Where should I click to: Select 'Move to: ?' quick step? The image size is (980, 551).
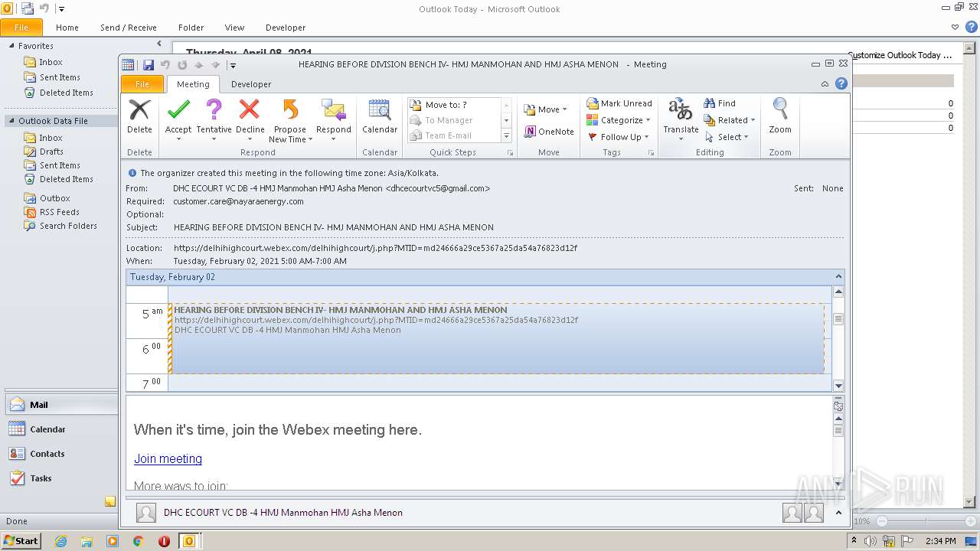[x=454, y=105]
